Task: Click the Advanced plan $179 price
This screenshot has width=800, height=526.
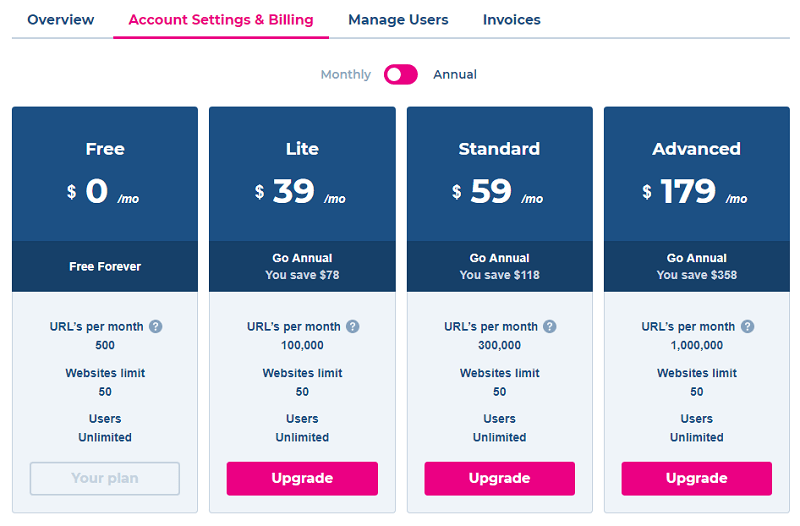Action: (688, 191)
